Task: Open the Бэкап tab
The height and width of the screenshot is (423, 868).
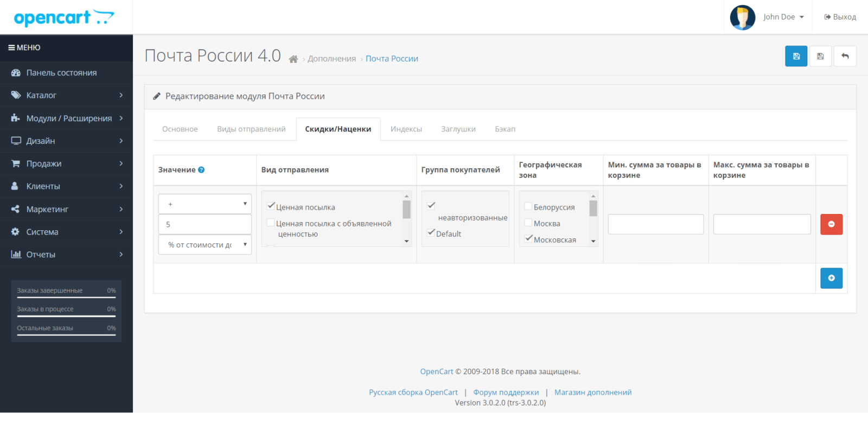Action: [505, 129]
